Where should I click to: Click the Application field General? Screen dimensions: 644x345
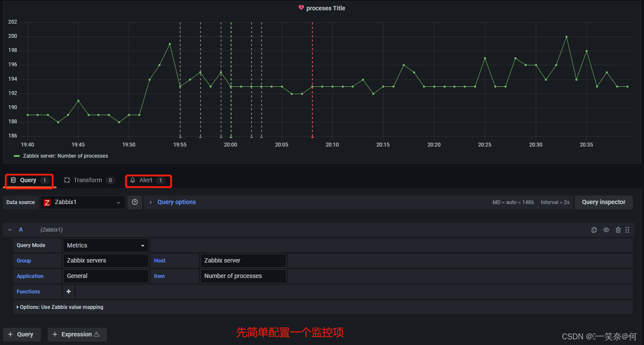106,276
